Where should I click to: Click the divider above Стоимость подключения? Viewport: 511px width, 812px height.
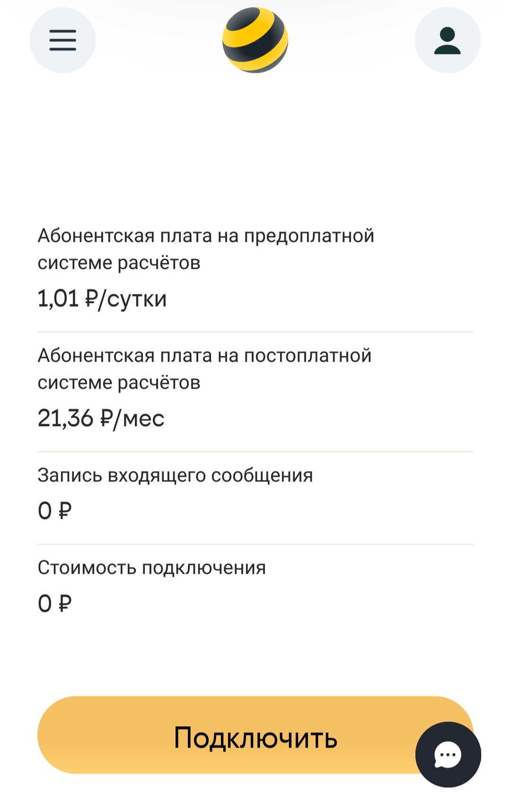pyautogui.click(x=255, y=544)
